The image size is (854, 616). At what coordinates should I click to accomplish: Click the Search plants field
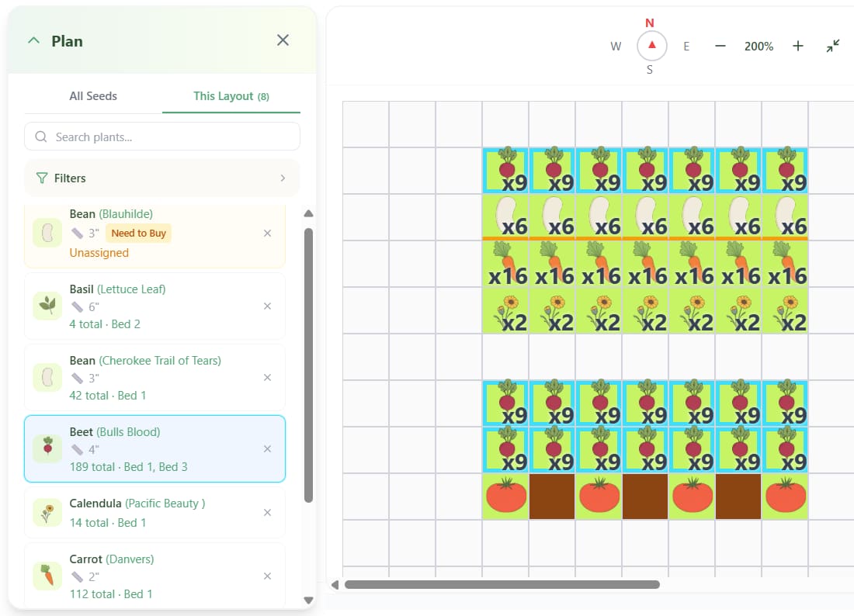pos(161,136)
